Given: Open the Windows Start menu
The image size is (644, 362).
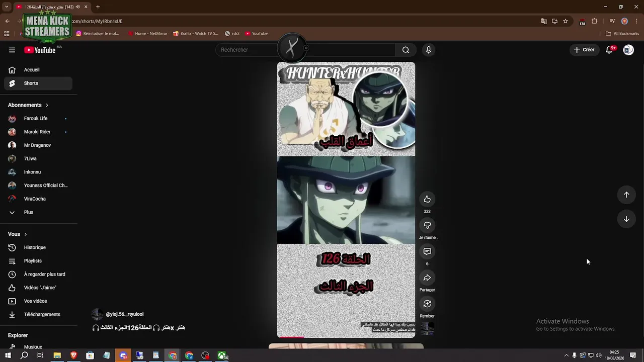Looking at the screenshot, I should [x=8, y=355].
